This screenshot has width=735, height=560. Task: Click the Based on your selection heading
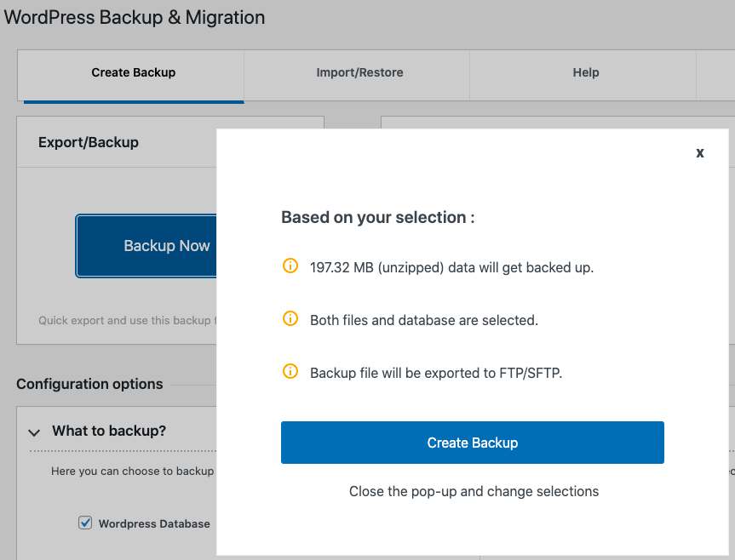pyautogui.click(x=378, y=217)
